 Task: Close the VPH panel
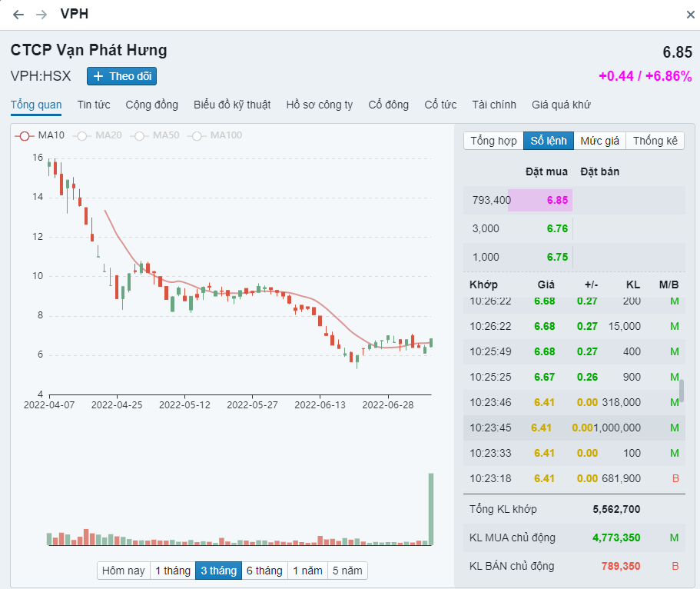point(690,15)
